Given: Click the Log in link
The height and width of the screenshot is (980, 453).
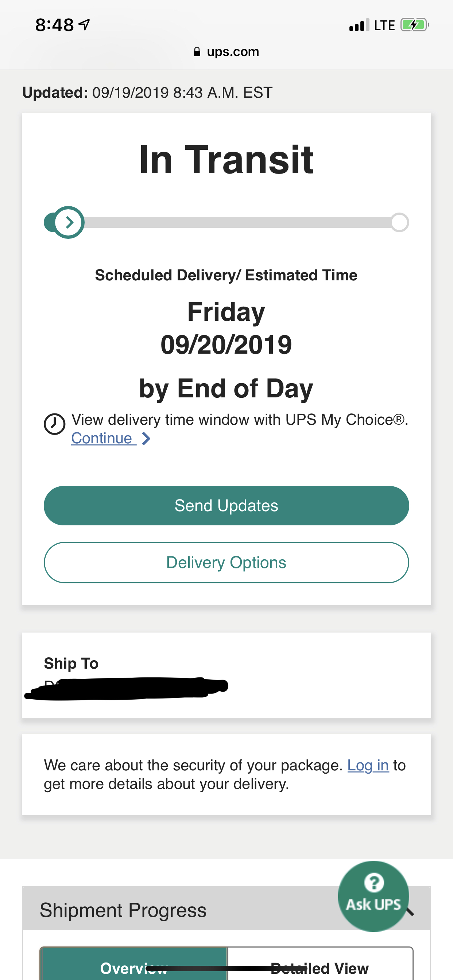Looking at the screenshot, I should click(368, 765).
